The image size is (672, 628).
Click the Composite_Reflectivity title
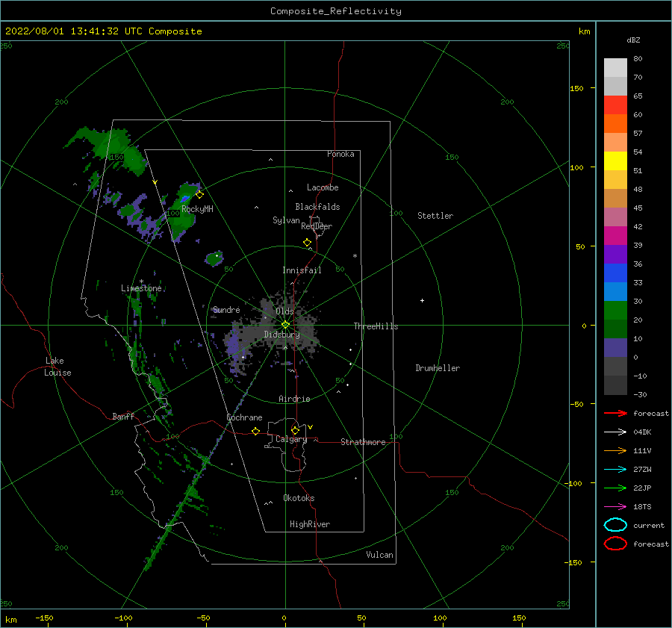(336, 11)
